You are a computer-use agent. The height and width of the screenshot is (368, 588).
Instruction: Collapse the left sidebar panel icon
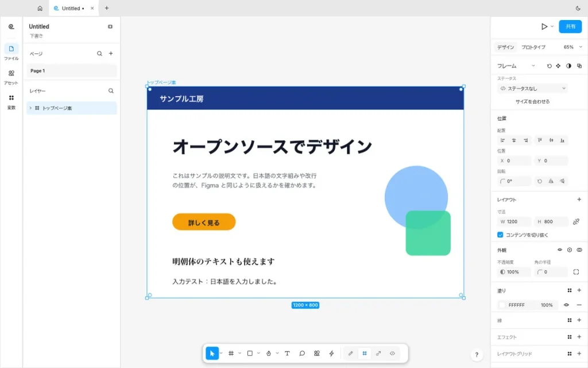(110, 26)
